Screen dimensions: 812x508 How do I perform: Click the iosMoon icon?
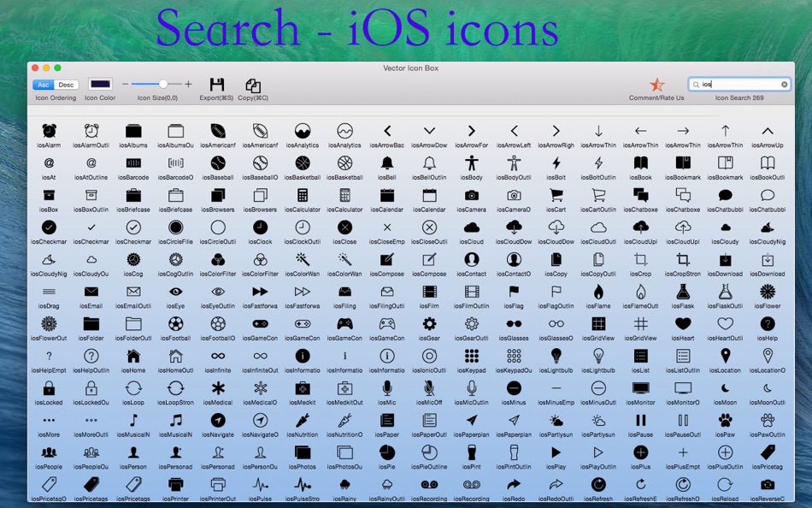[x=726, y=387]
